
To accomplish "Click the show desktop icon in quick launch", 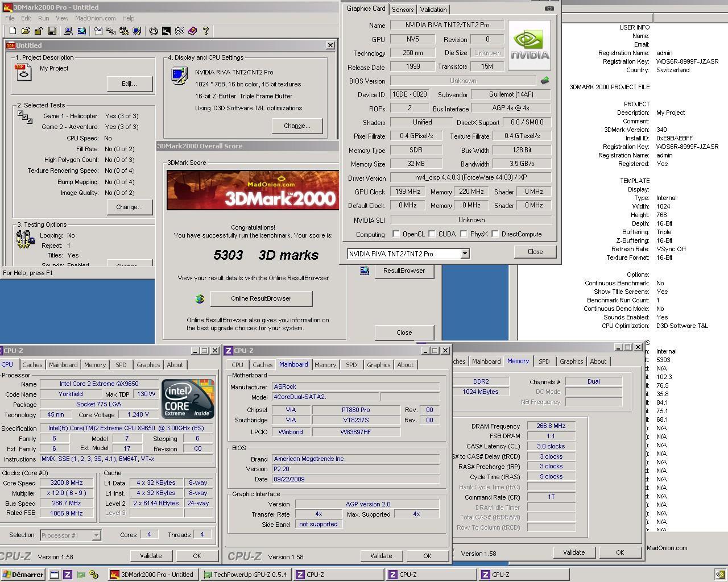I will (55, 575).
